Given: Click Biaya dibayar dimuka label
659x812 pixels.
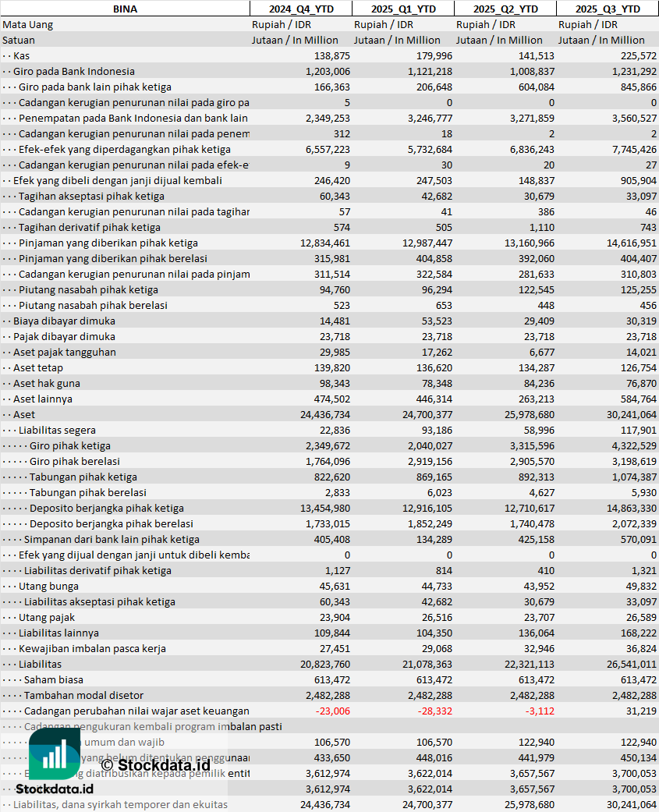Looking at the screenshot, I should [x=64, y=321].
